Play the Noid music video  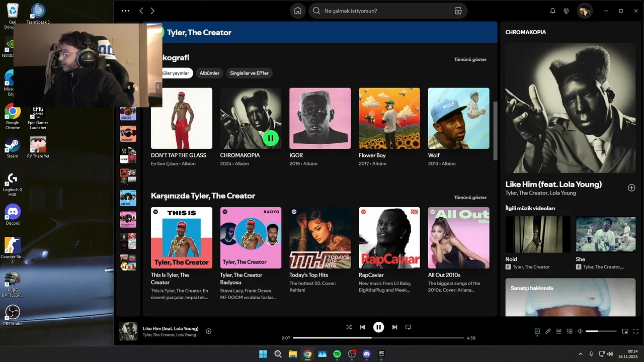pos(538,234)
